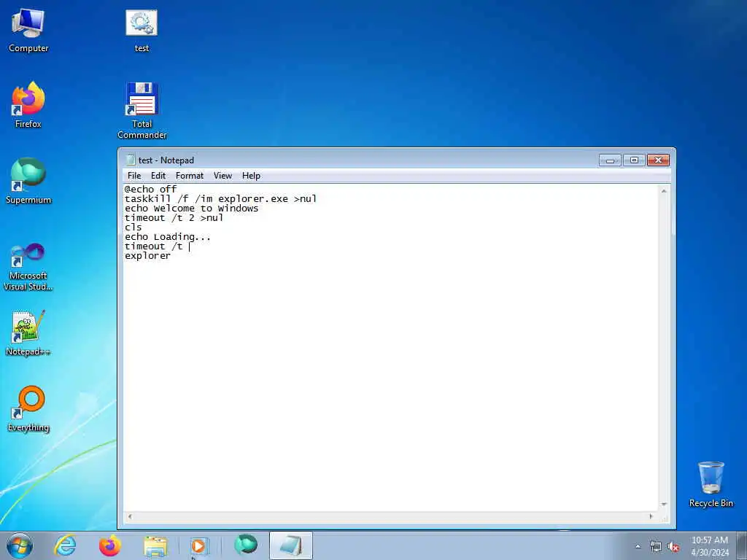Place cursor in 'taskkill /f /im explorer.exe' line

pos(220,198)
